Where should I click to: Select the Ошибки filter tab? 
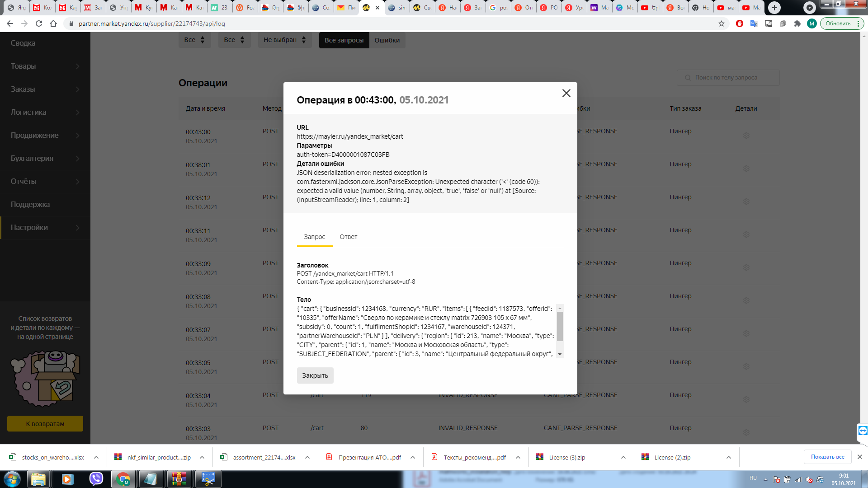[x=387, y=40]
